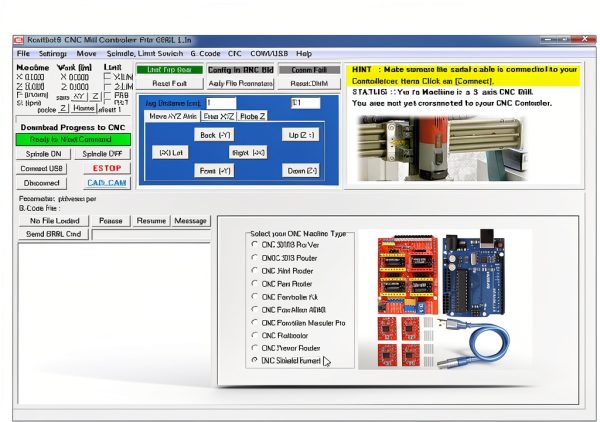Click the yellow HINT message

[464, 75]
